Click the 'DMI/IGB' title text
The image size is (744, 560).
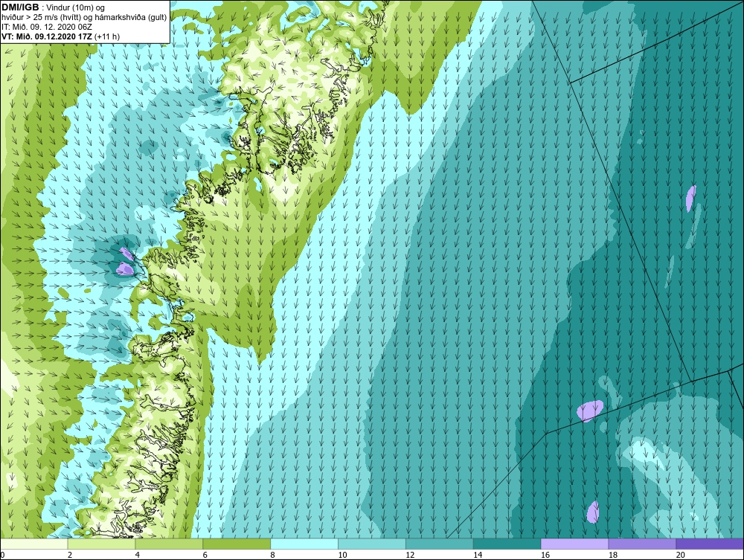tap(20, 7)
